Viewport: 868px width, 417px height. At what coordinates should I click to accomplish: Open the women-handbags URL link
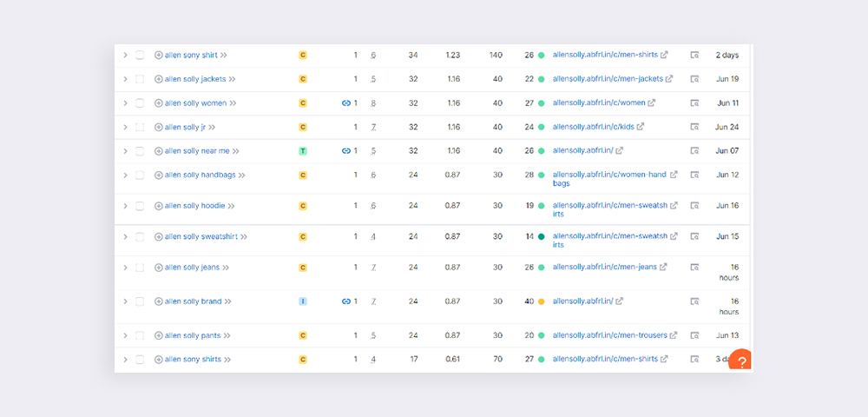point(609,179)
